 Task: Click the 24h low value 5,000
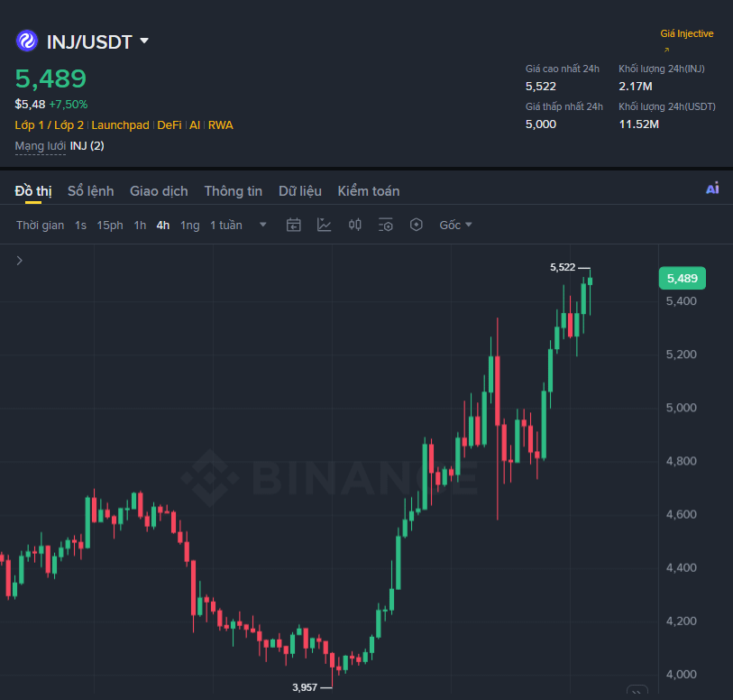tap(540, 124)
